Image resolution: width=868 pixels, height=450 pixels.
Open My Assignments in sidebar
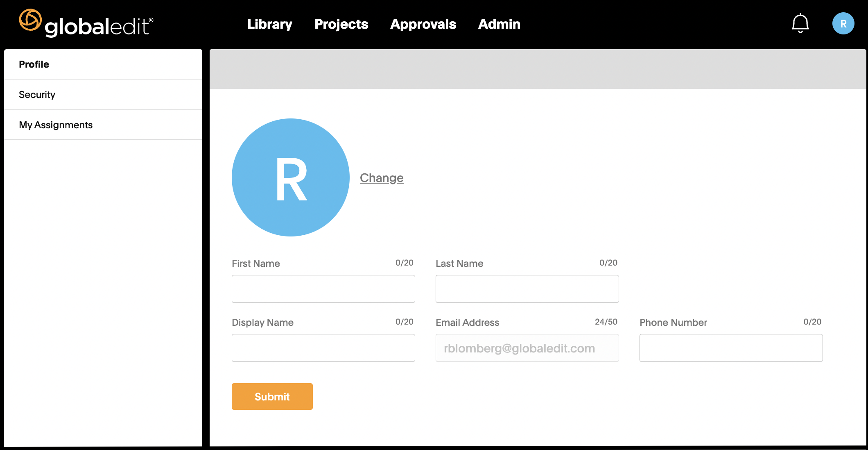103,125
